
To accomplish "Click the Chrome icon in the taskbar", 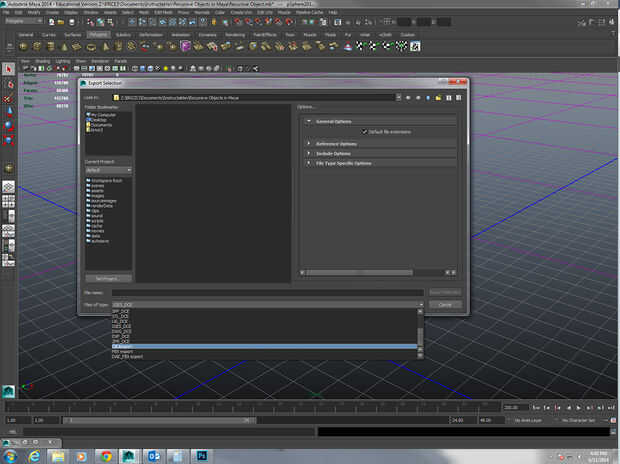I will (x=107, y=455).
